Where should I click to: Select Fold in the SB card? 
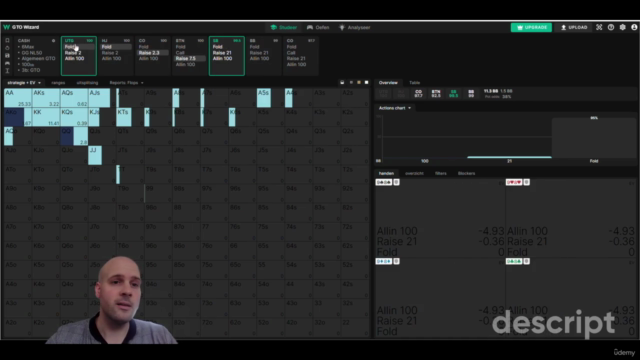point(218,47)
